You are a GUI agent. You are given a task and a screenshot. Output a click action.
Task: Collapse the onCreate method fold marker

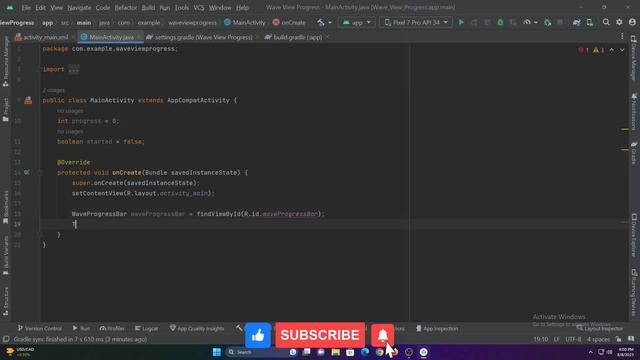[x=40, y=173]
